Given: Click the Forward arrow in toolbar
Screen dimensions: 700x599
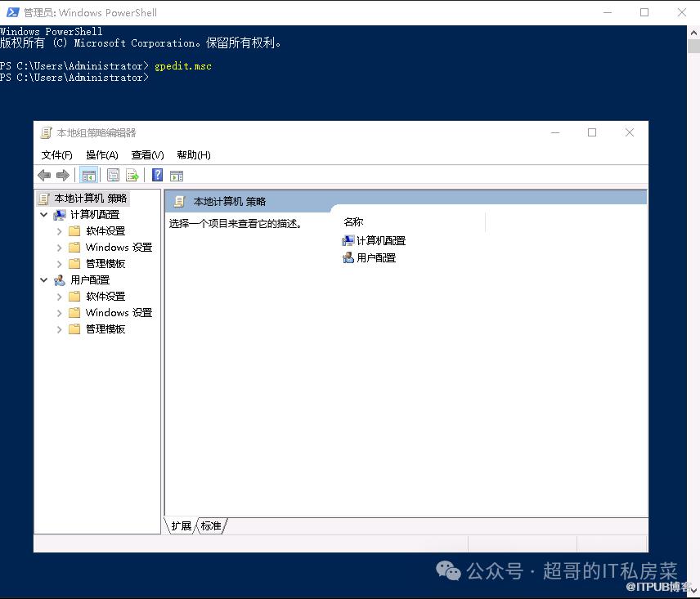Looking at the screenshot, I should [63, 175].
